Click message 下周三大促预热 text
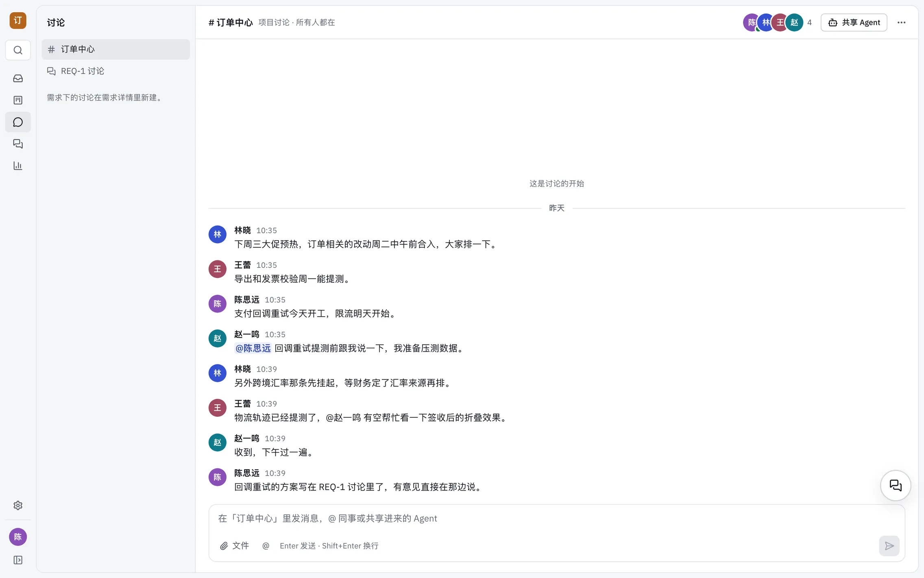The image size is (924, 578). (x=366, y=244)
